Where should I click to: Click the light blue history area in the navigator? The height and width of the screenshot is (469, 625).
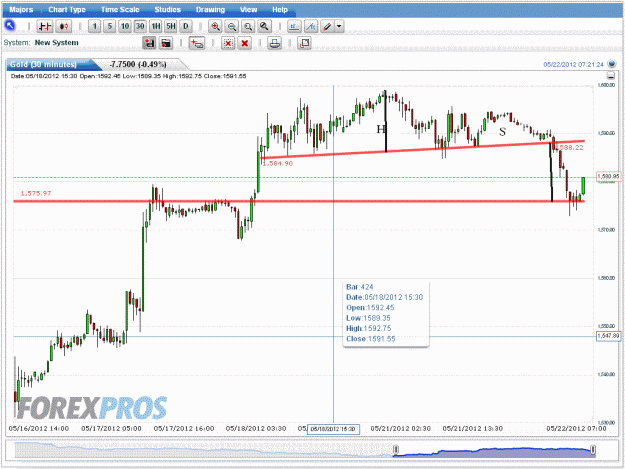pos(203,450)
